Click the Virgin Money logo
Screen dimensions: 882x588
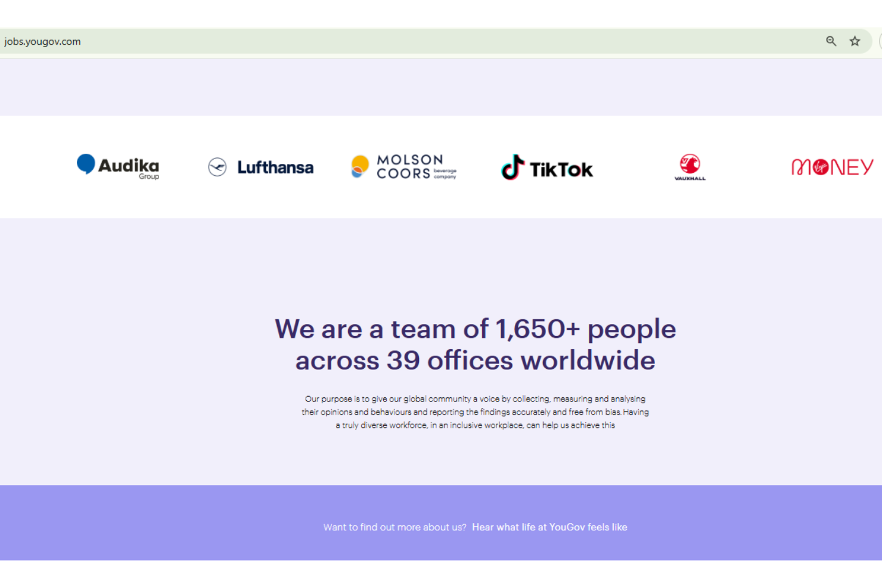(x=833, y=167)
